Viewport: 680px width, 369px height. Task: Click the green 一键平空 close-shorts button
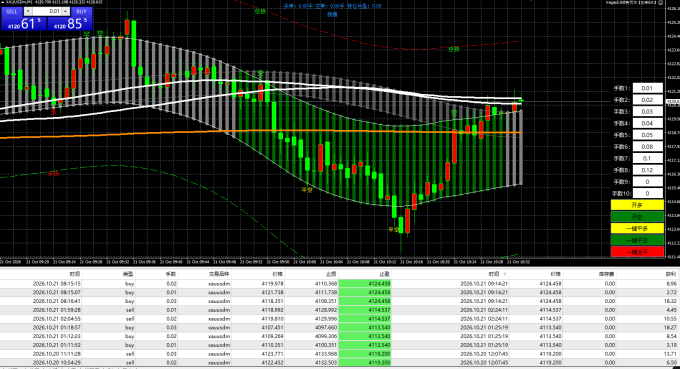637,240
